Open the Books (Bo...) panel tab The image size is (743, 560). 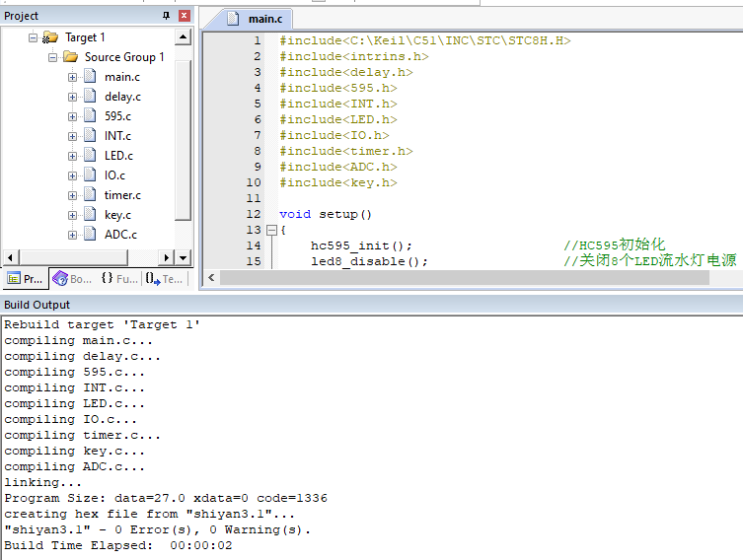(72, 279)
